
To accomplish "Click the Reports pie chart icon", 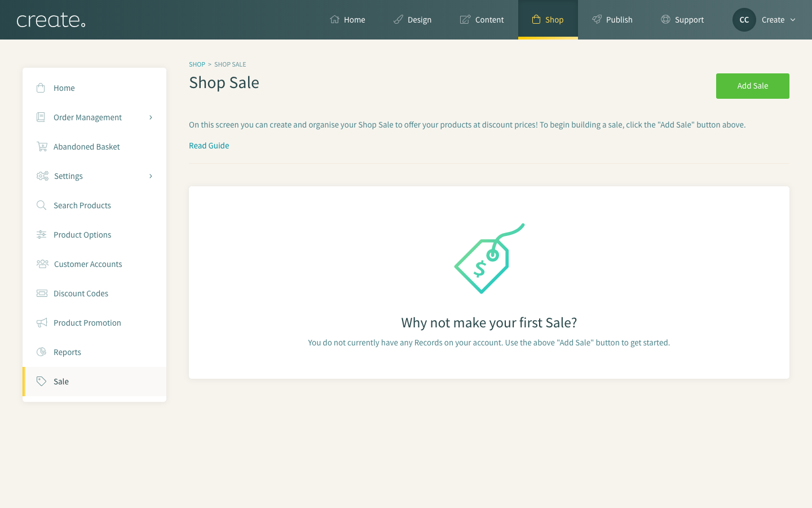I will pyautogui.click(x=41, y=352).
